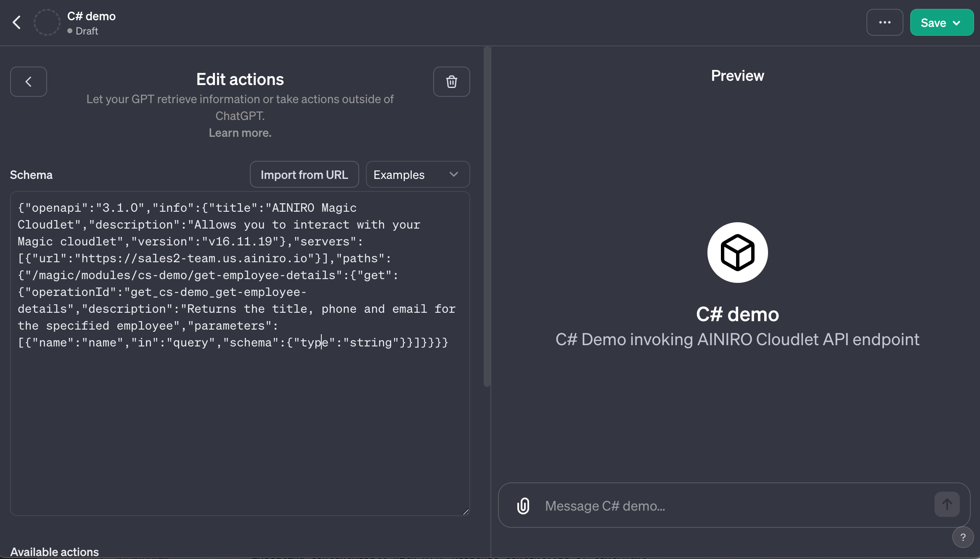This screenshot has height=559, width=980.
Task: Expand the Examples dropdown
Action: point(418,174)
